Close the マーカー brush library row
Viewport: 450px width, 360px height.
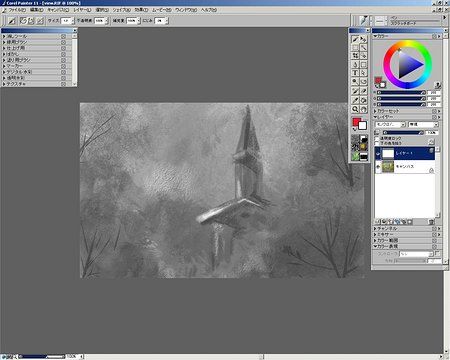[63, 66]
